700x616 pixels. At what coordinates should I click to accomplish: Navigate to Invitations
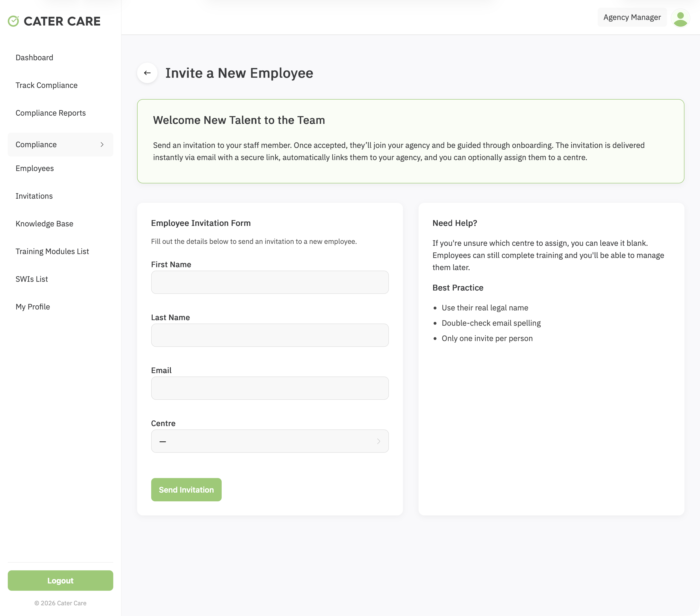pos(34,196)
